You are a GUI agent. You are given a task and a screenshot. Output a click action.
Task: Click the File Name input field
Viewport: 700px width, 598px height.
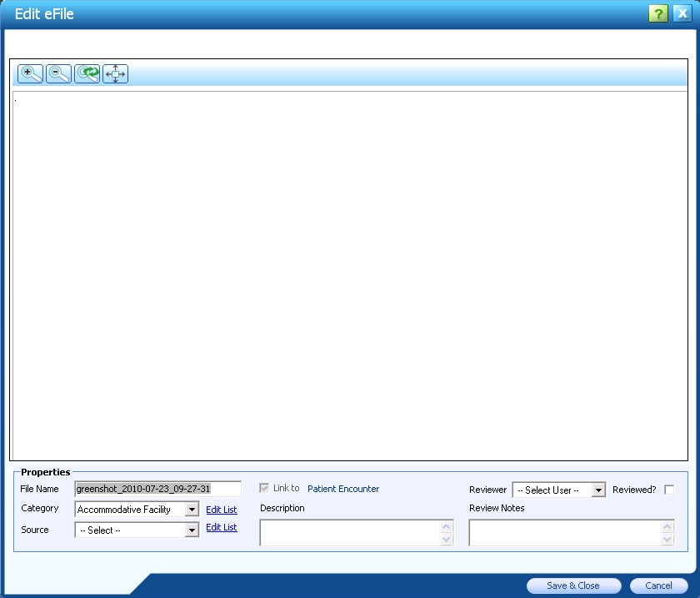[158, 489]
